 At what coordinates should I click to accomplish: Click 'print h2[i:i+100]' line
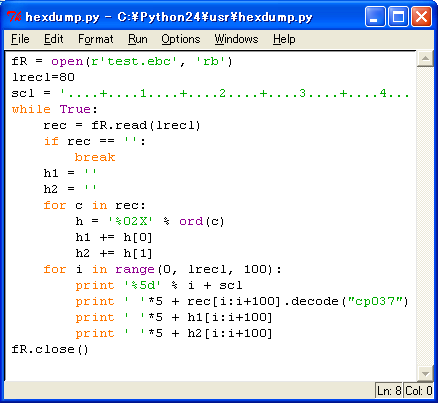174,333
